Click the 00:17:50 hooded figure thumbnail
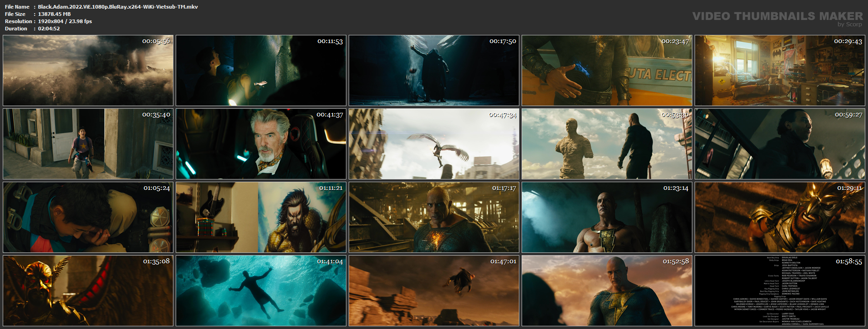Image resolution: width=868 pixels, height=329 pixels. [x=434, y=71]
